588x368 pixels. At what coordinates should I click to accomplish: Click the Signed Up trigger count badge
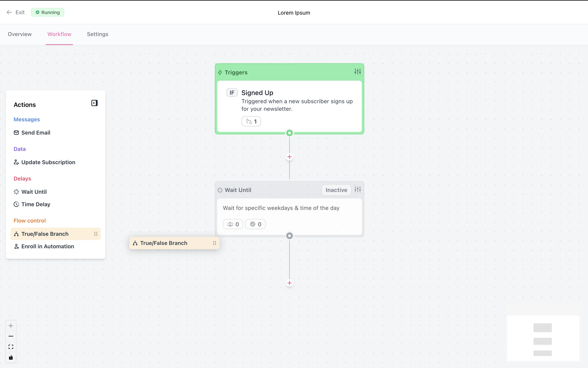[x=251, y=121]
